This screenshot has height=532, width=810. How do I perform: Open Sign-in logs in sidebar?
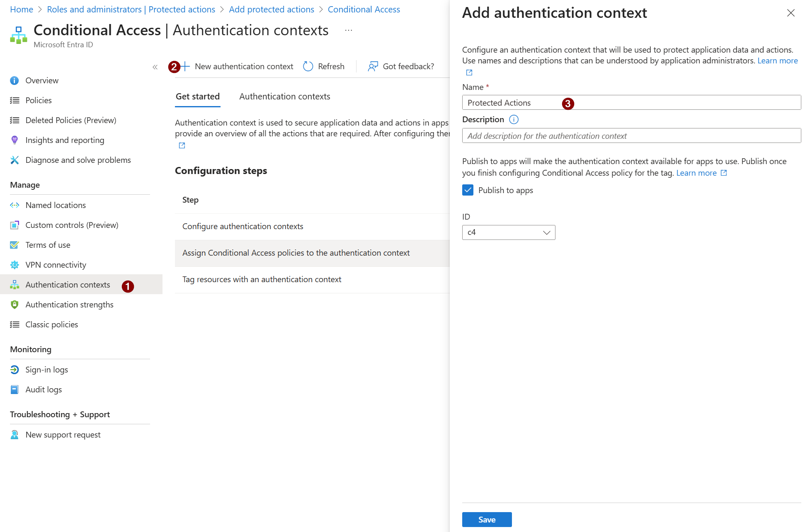46,370
